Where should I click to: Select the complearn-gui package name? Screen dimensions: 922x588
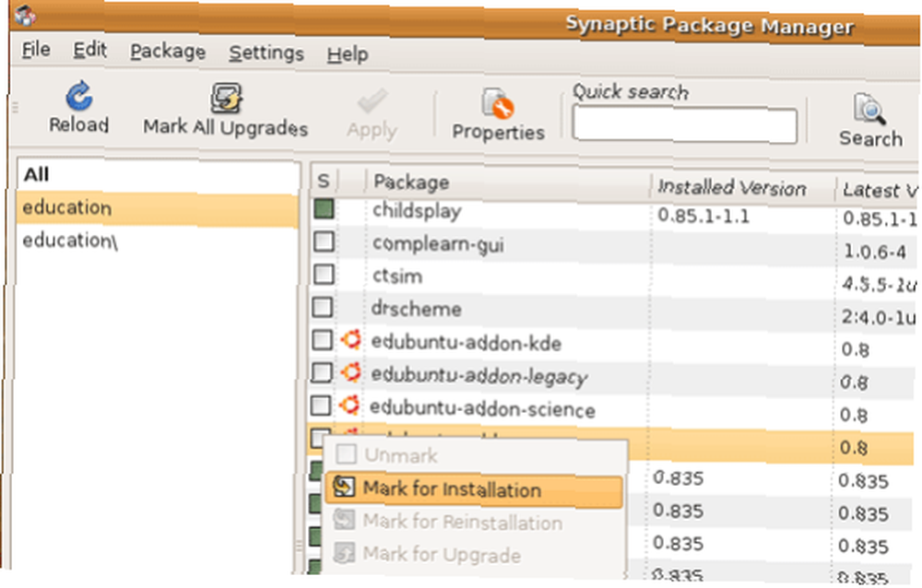pyautogui.click(x=437, y=244)
